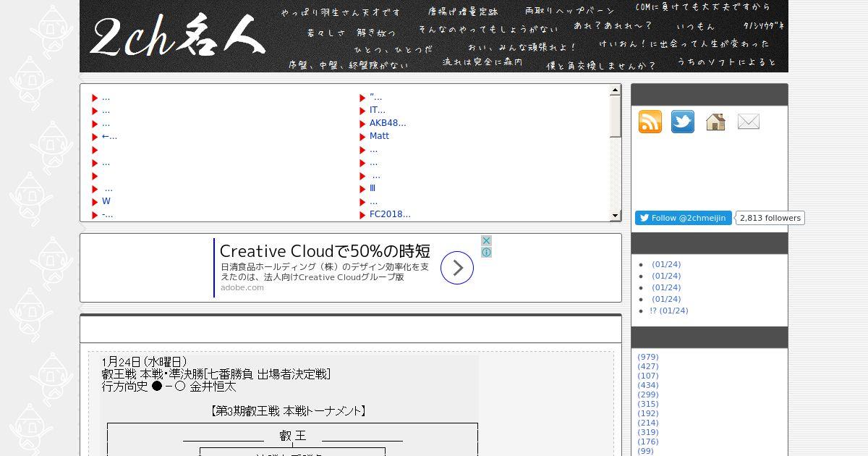Open the (315) category link

click(648, 404)
